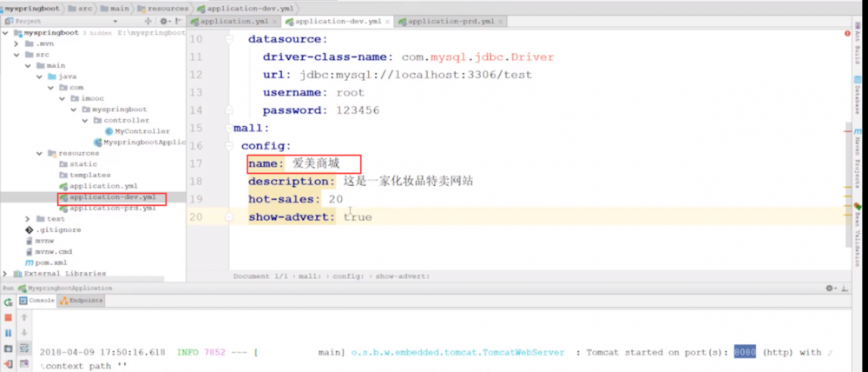Hide the Run tool window
Screen dimensions: 868x372
tap(845, 289)
